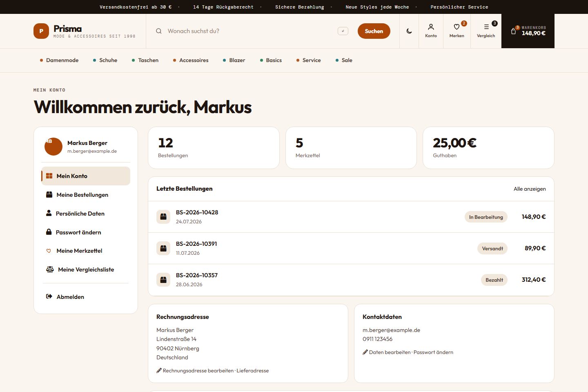Viewport: 588px width, 392px height.
Task: Open Meine Bestellungen in the sidebar
Action: pos(86,195)
